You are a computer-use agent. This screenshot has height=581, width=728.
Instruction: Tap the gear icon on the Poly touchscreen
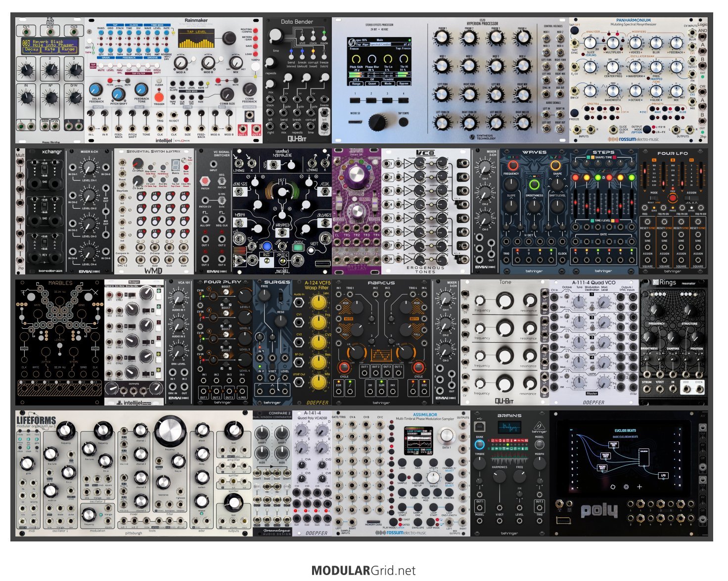(626, 487)
